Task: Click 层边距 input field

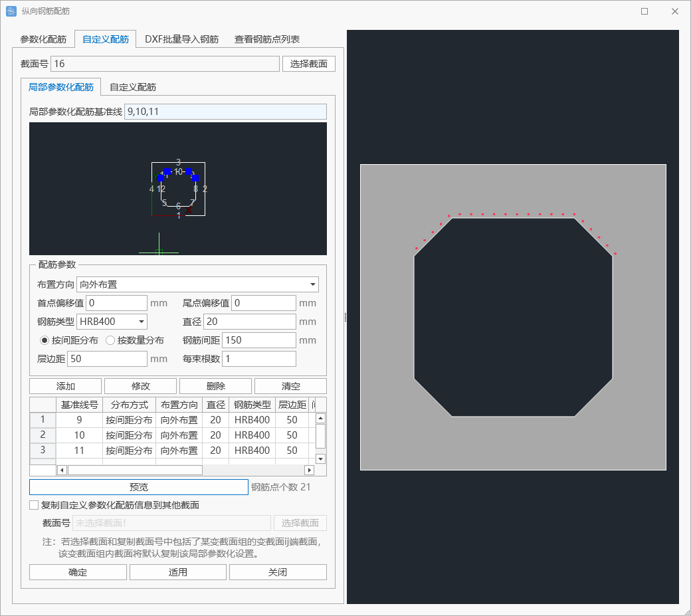Action: [107, 359]
